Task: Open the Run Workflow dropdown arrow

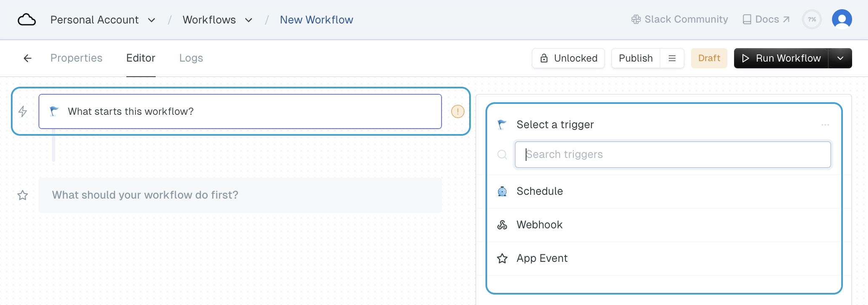Action: [840, 58]
